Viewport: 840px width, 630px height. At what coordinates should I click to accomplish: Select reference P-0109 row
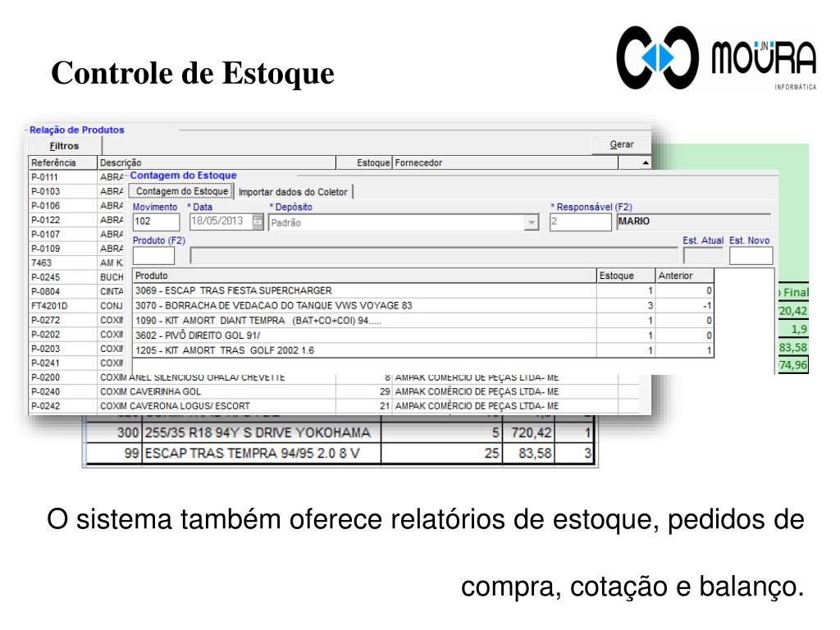[62, 249]
